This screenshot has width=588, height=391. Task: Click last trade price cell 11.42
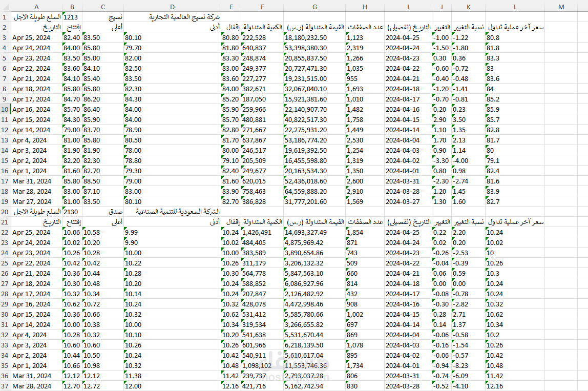coord(515,376)
